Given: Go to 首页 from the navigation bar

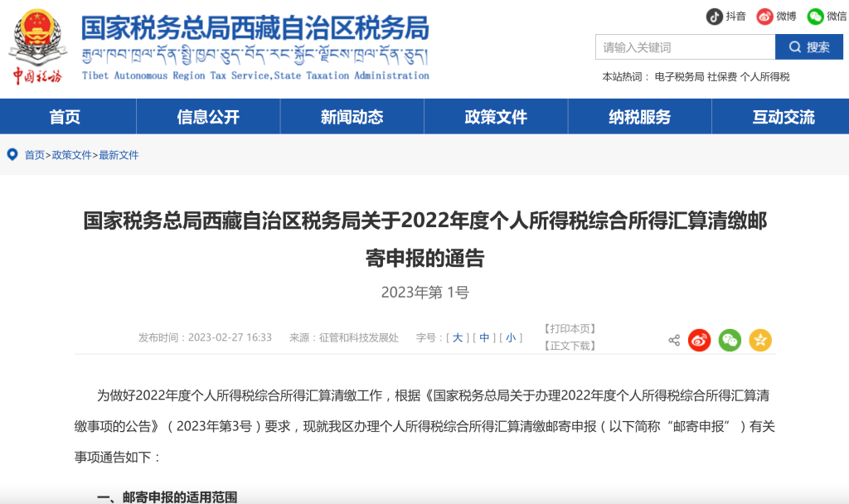Looking at the screenshot, I should (65, 117).
